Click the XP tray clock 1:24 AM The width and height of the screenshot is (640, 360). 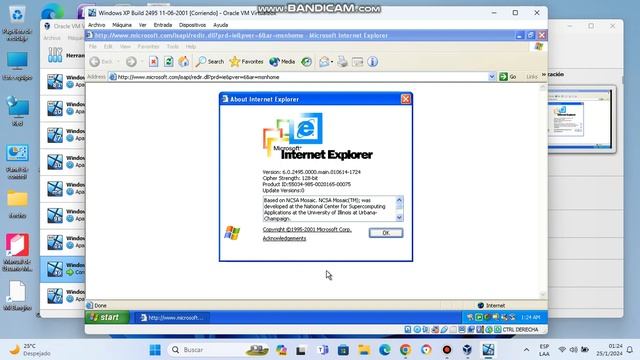point(530,317)
